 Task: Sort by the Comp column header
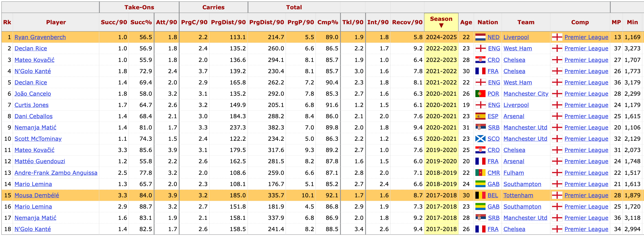[x=580, y=22]
